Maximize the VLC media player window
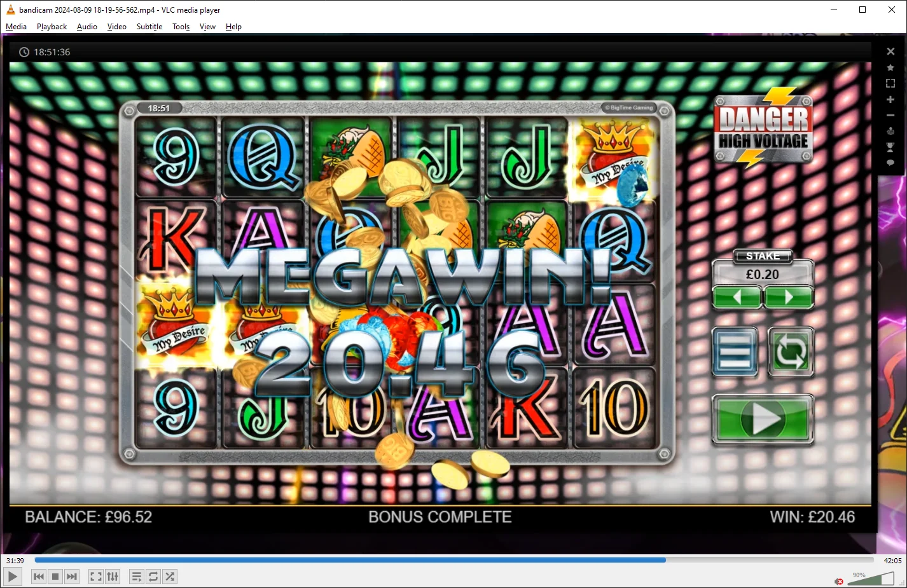This screenshot has width=907, height=588. pyautogui.click(x=862, y=10)
